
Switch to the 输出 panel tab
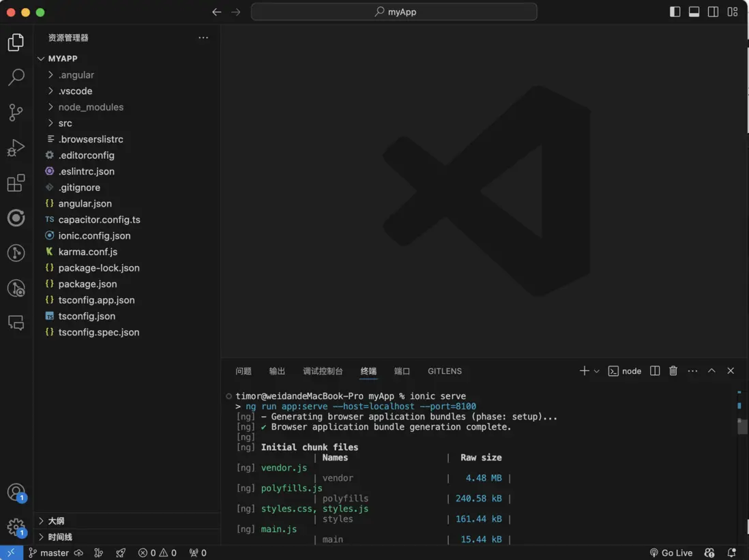pos(277,371)
